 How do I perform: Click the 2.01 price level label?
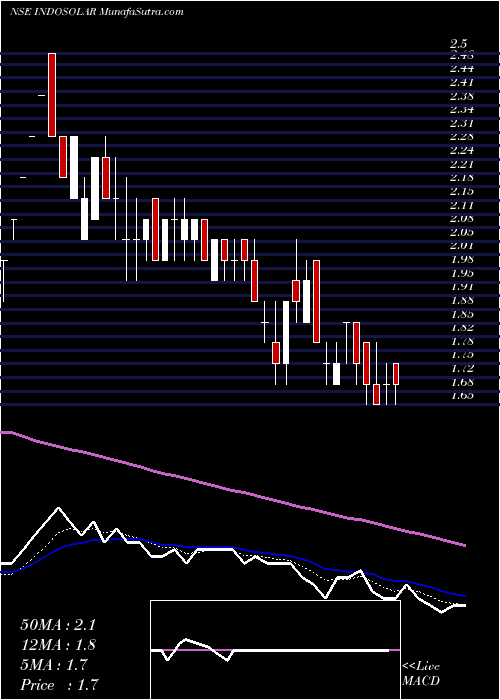(462, 246)
